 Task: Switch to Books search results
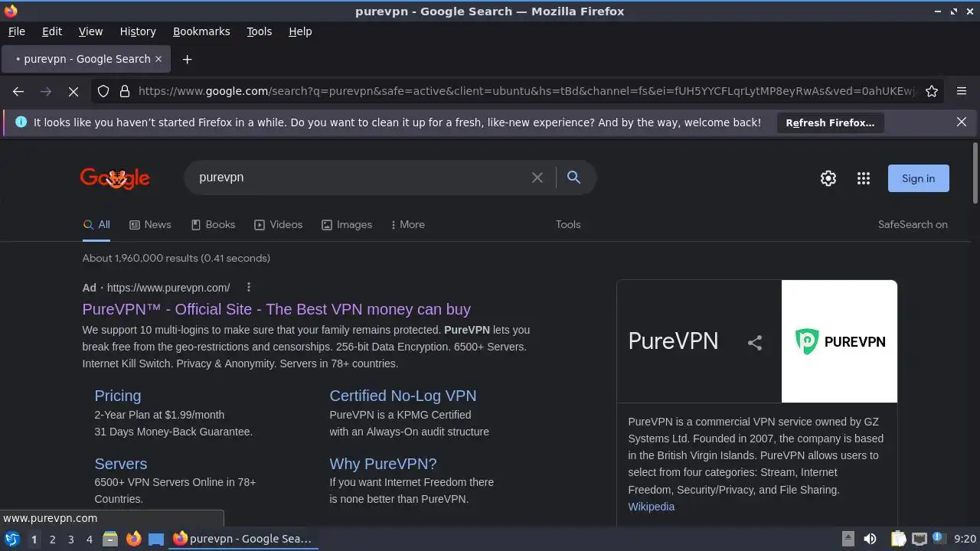click(213, 224)
